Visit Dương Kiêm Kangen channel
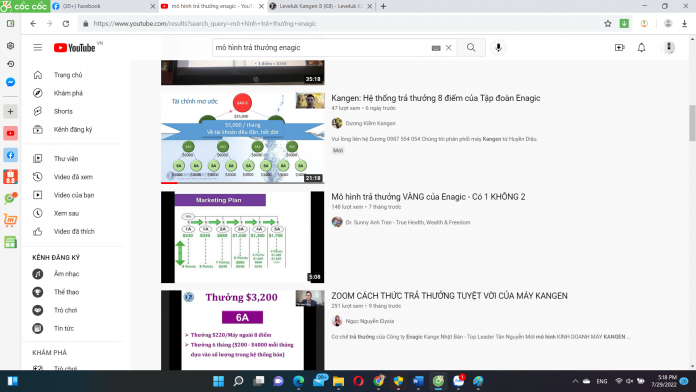This screenshot has height=392, width=696. click(x=370, y=123)
